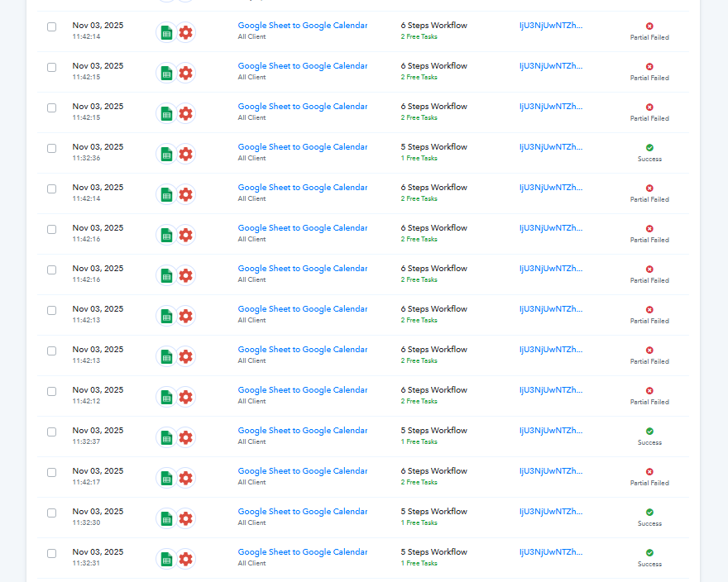Viewport: 728px width, 582px height.
Task: Check the box beside the 11:32:30 entry
Action: coord(51,513)
